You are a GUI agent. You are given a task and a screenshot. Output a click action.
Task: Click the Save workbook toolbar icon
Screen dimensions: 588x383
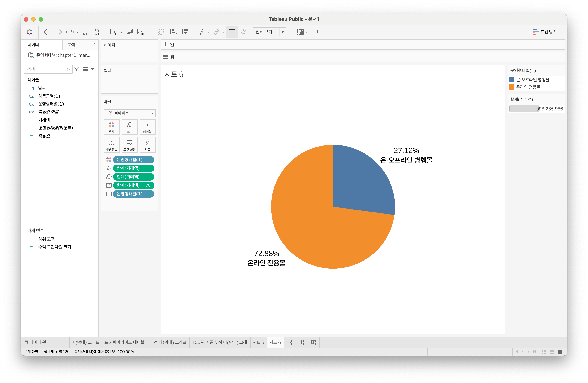[x=85, y=32]
